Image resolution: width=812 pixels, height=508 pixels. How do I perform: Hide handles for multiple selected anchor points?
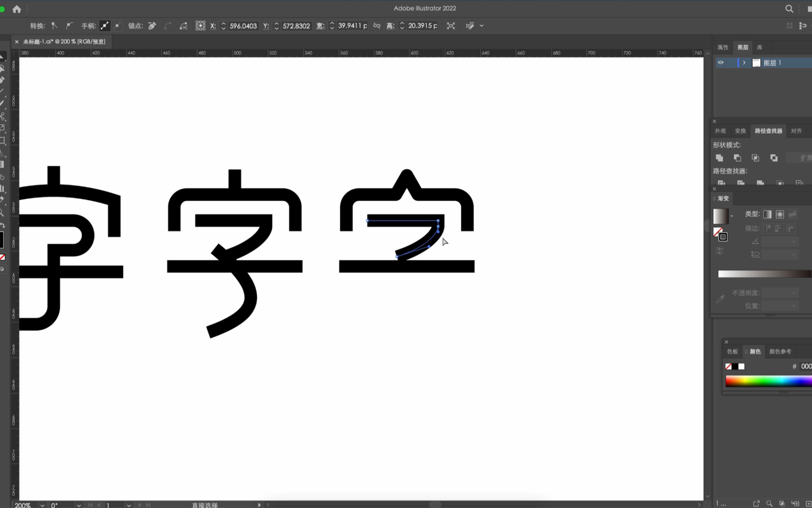pyautogui.click(x=117, y=26)
